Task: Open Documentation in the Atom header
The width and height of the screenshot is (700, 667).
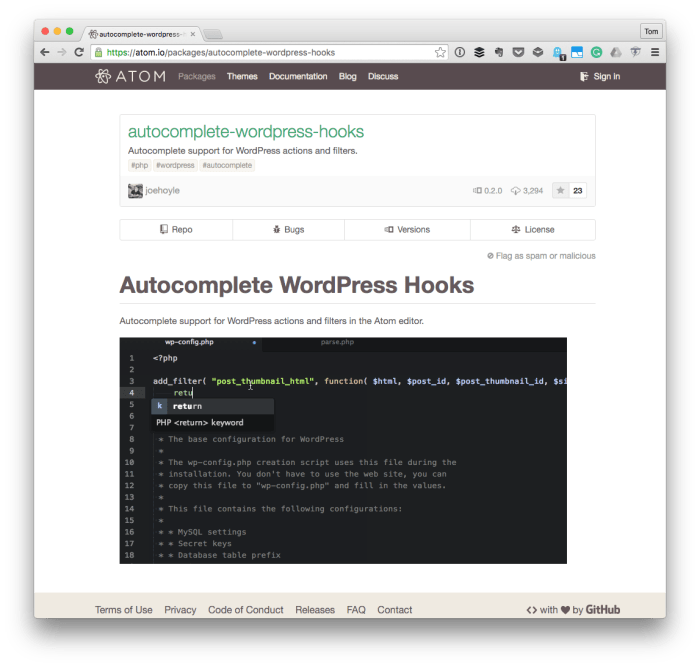Action: tap(298, 76)
